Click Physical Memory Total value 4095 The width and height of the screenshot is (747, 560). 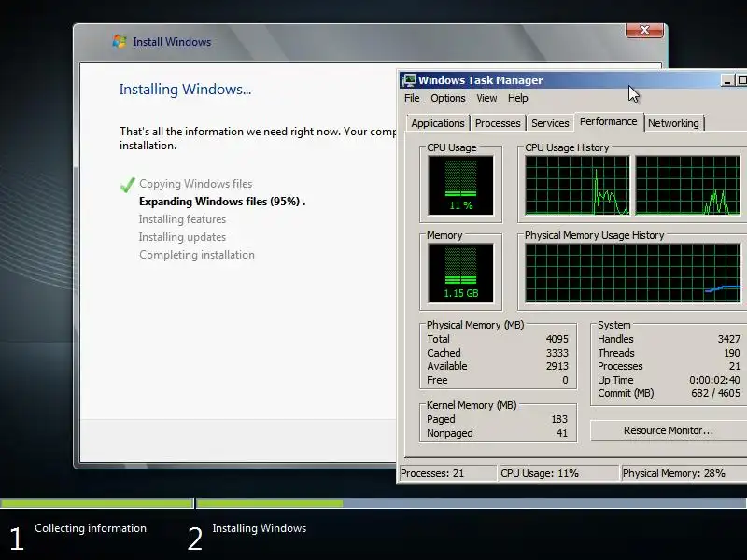coord(557,339)
